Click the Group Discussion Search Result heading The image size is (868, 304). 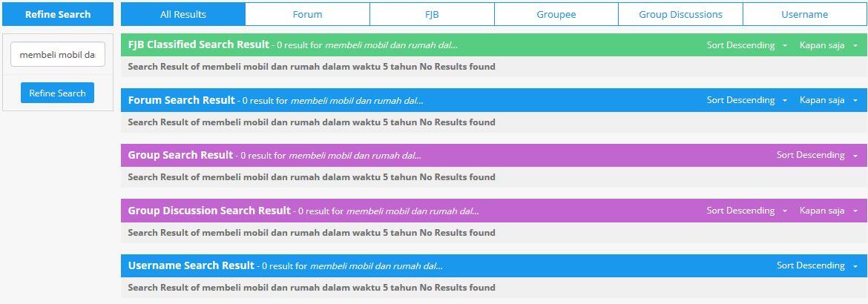[208, 211]
